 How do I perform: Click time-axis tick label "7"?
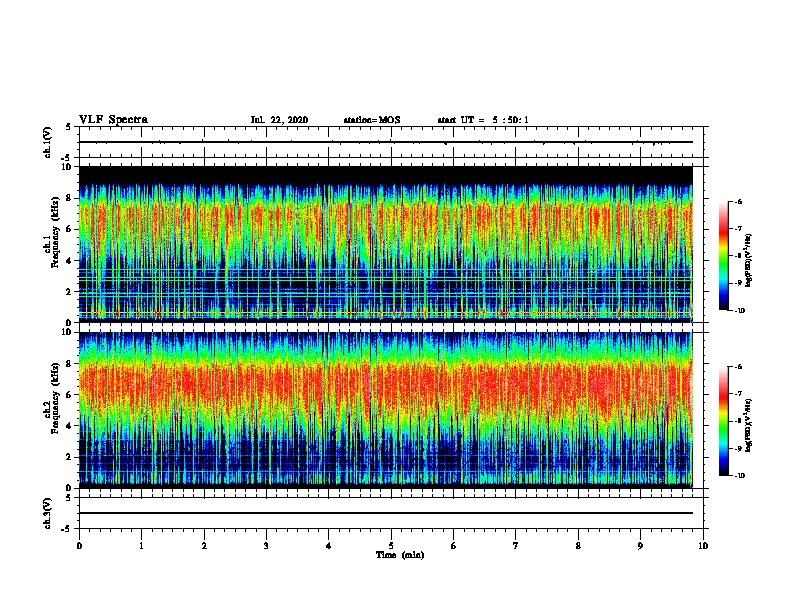point(516,546)
